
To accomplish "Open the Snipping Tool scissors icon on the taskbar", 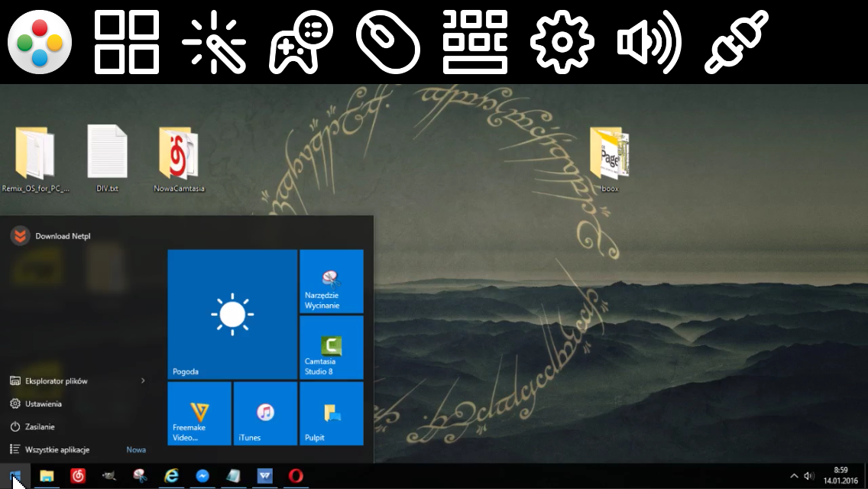I will pos(140,476).
